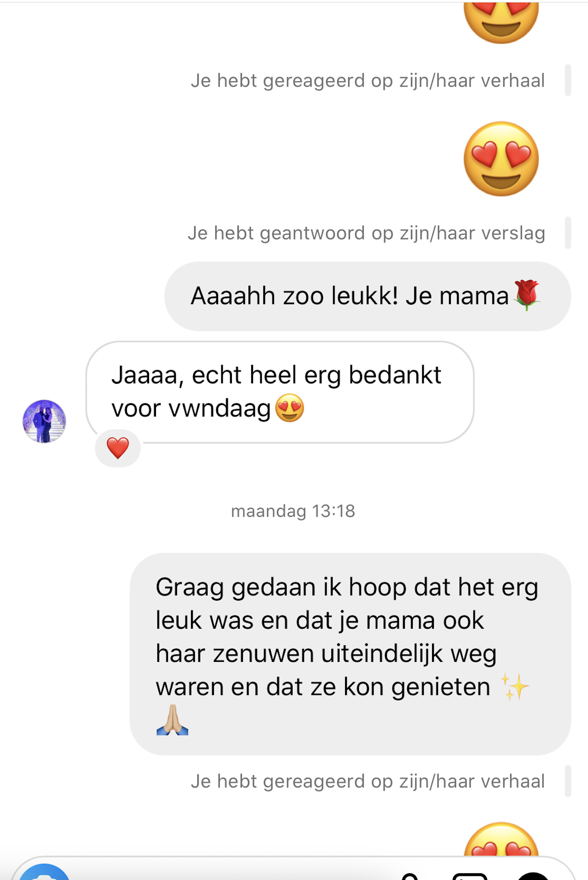This screenshot has height=880, width=588.
Task: Tap the 'Aaaahh zoo leukk! Je mama' message bubble
Action: coord(368,296)
